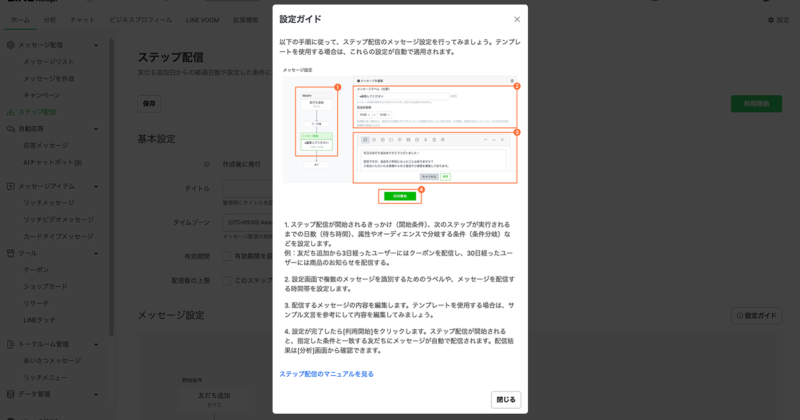Open リサーチ in the sidebar
Image resolution: width=800 pixels, height=420 pixels.
point(36,303)
